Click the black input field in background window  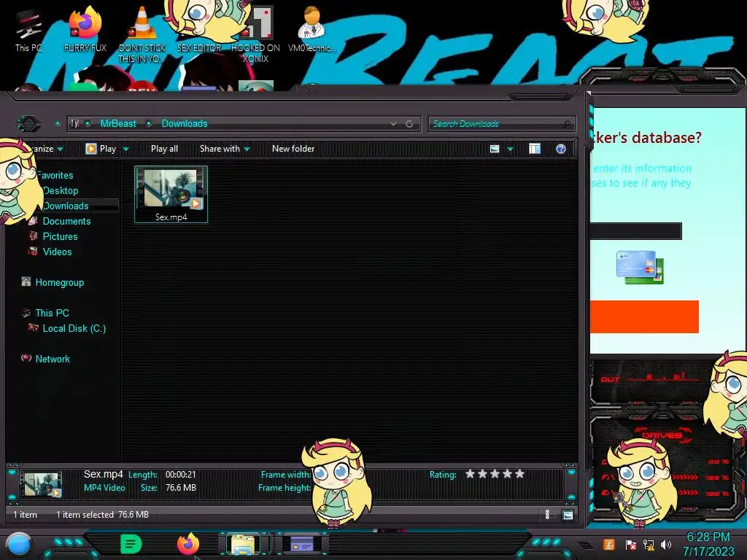[x=636, y=231]
